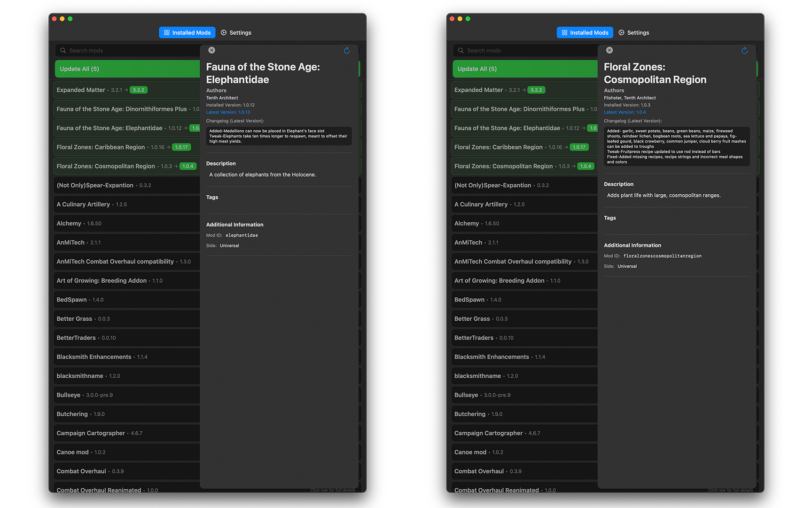Viewport: 812px width, 508px height.
Task: Click green 3.2.2 update badge in the left window
Action: click(139, 90)
